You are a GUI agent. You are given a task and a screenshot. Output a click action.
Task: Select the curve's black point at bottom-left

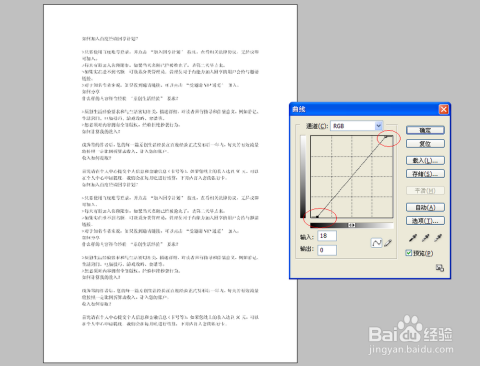(x=317, y=217)
